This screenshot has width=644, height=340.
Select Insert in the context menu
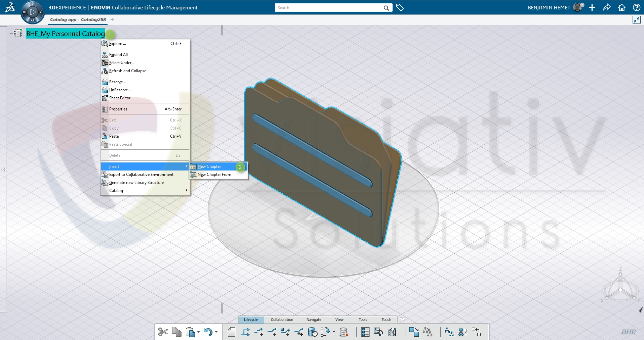click(145, 166)
